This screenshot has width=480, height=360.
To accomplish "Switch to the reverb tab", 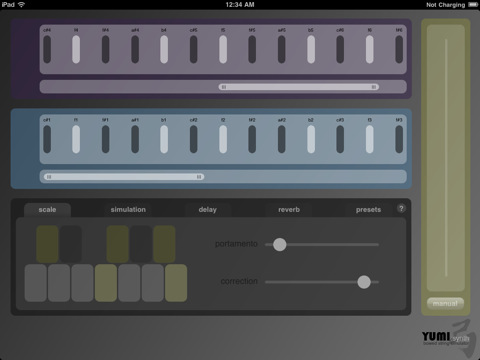I will (x=289, y=210).
